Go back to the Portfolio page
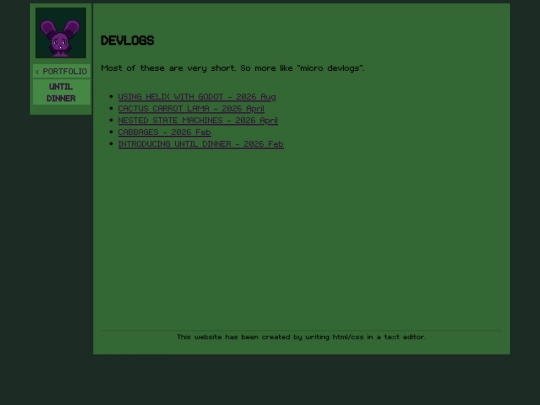540x405 pixels. pos(62,71)
